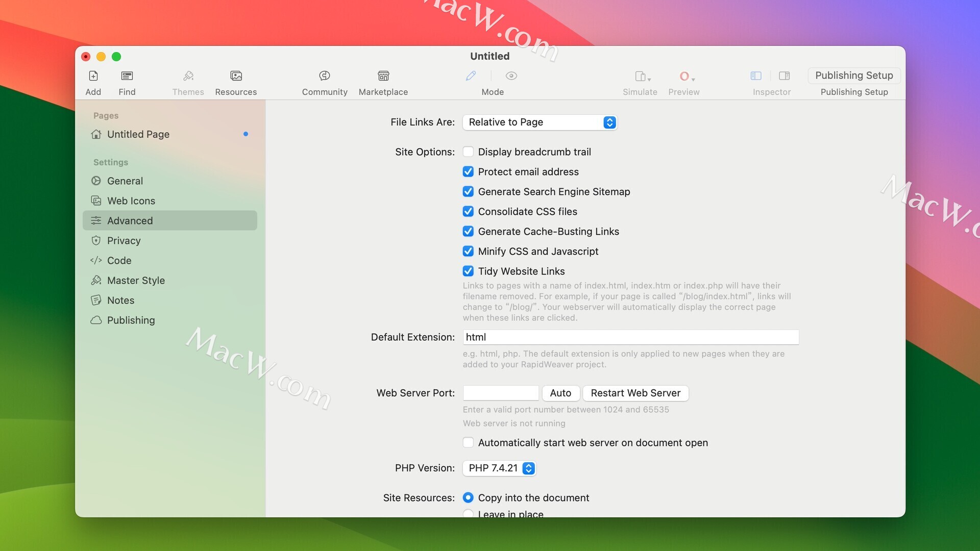
Task: Click the Web Icons sidebar icon
Action: (x=96, y=201)
